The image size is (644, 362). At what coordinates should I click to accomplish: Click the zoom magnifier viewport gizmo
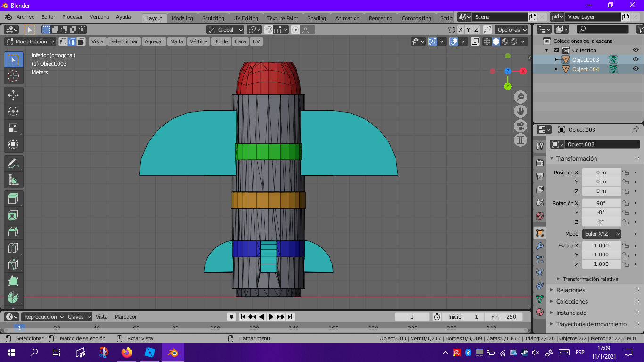[x=520, y=97]
